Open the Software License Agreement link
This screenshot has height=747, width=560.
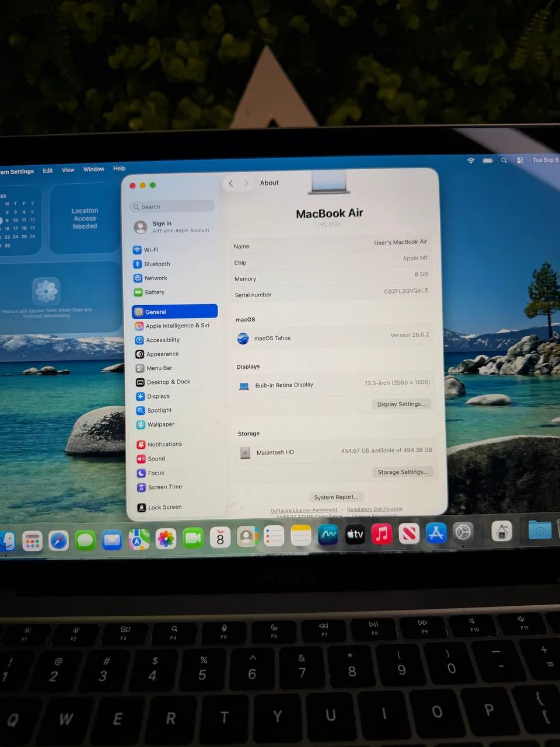point(304,510)
